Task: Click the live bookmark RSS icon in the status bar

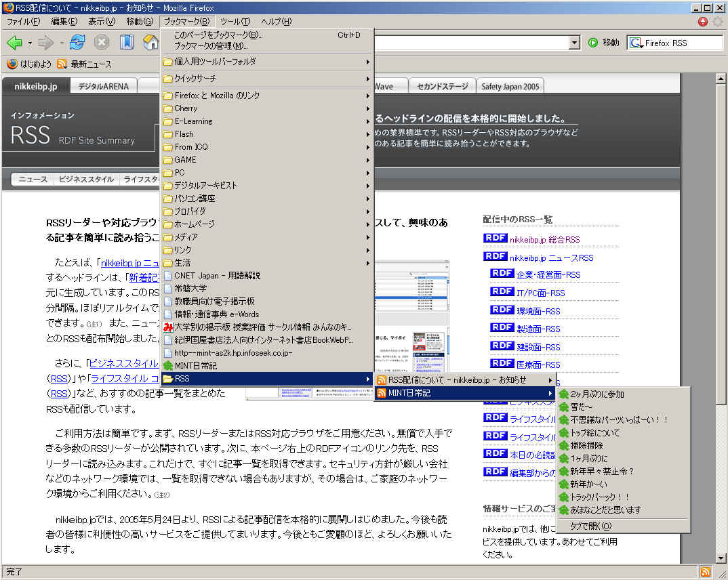Action: point(705,572)
